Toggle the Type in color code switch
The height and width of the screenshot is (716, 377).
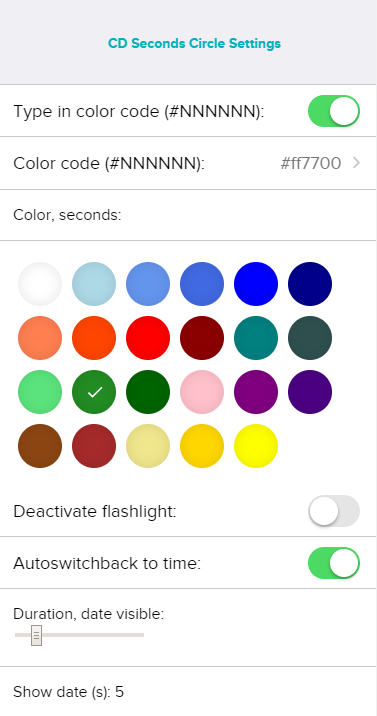tap(334, 111)
